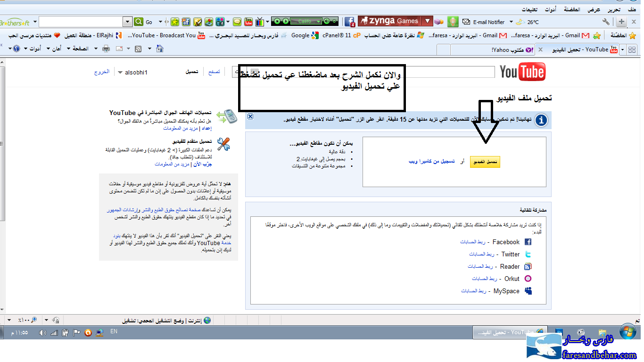
Task: Click the green search magnifier in toolbar
Action: [139, 22]
